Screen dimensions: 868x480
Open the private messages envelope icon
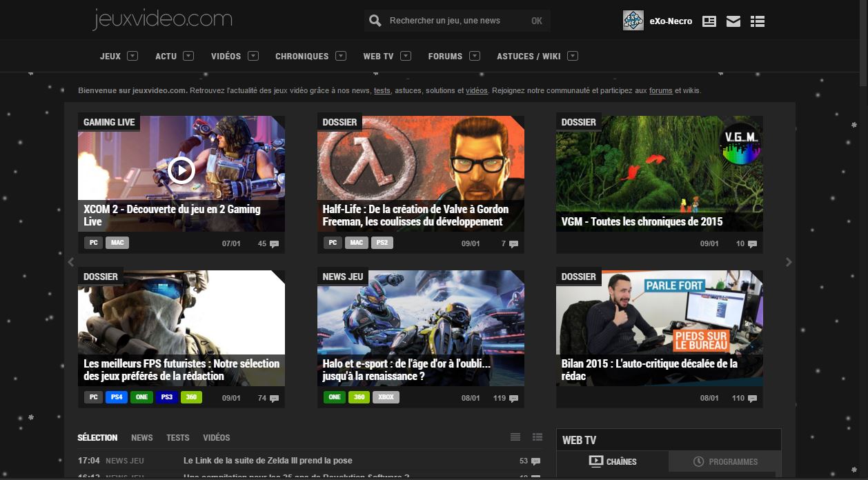coord(733,21)
